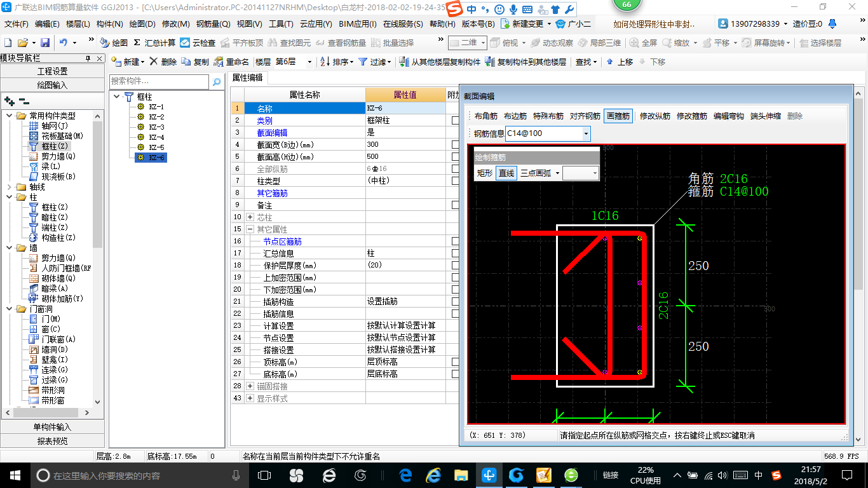Image resolution: width=868 pixels, height=488 pixels.
Task: Run 汇总计算 summary calculation
Action: coord(154,43)
